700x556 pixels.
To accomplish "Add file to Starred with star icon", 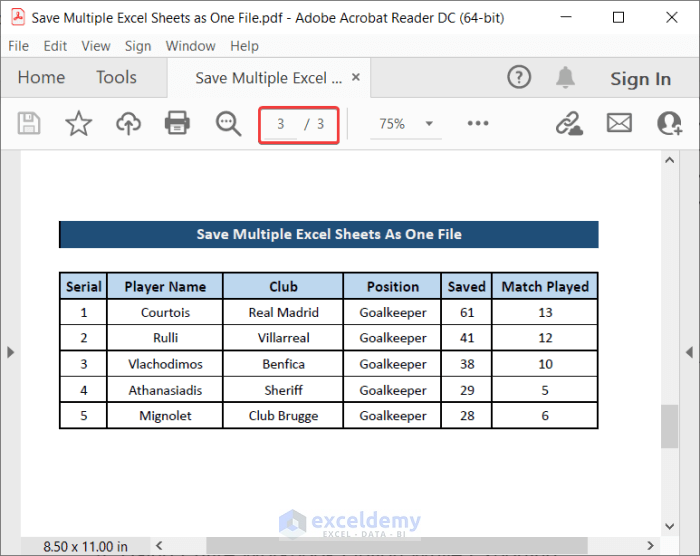I will pyautogui.click(x=79, y=123).
